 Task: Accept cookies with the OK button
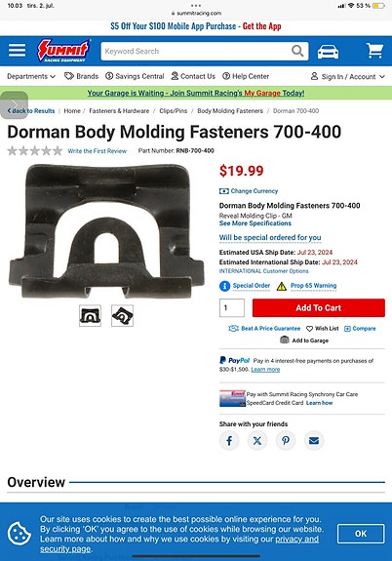(361, 534)
